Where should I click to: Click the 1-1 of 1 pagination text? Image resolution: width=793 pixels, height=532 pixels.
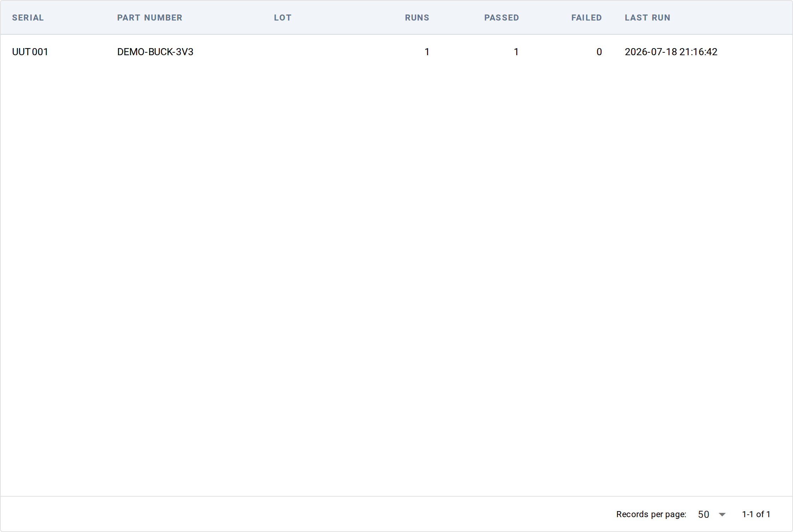coord(756,514)
